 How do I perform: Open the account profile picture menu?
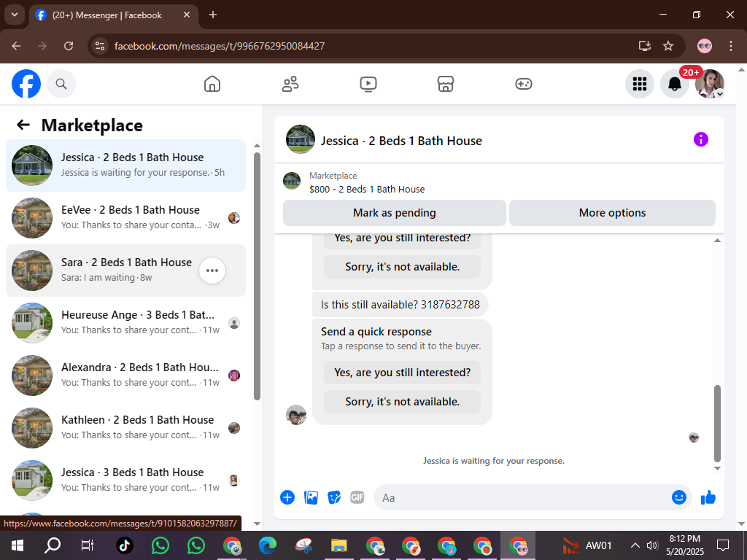pyautogui.click(x=709, y=84)
